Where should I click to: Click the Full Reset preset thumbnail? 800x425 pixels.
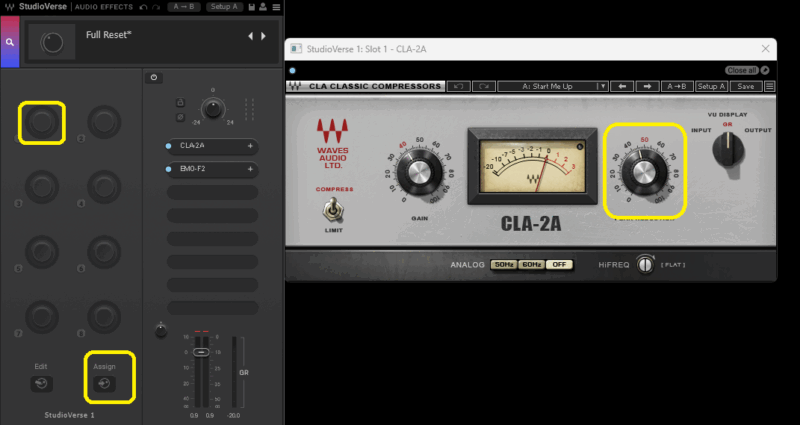pyautogui.click(x=52, y=42)
